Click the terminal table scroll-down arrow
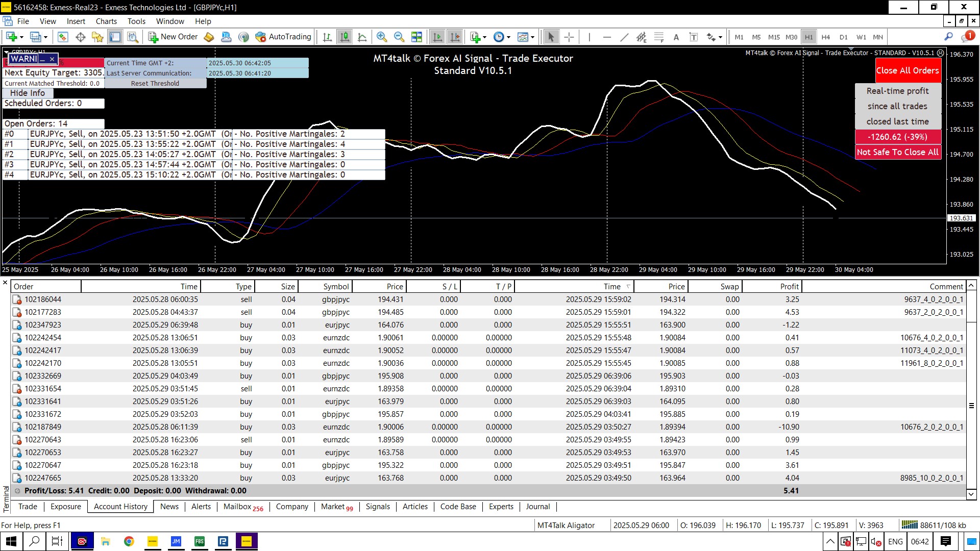980x551 pixels. click(x=971, y=494)
